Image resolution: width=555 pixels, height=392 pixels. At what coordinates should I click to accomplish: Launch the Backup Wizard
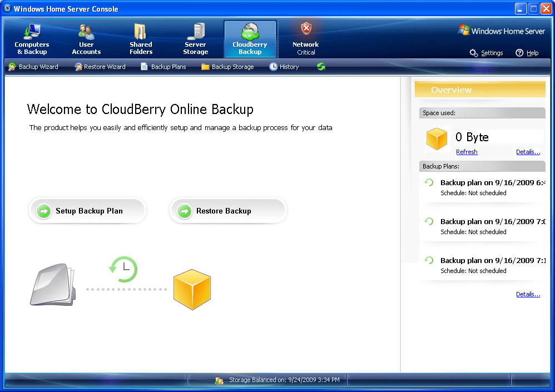(x=33, y=67)
